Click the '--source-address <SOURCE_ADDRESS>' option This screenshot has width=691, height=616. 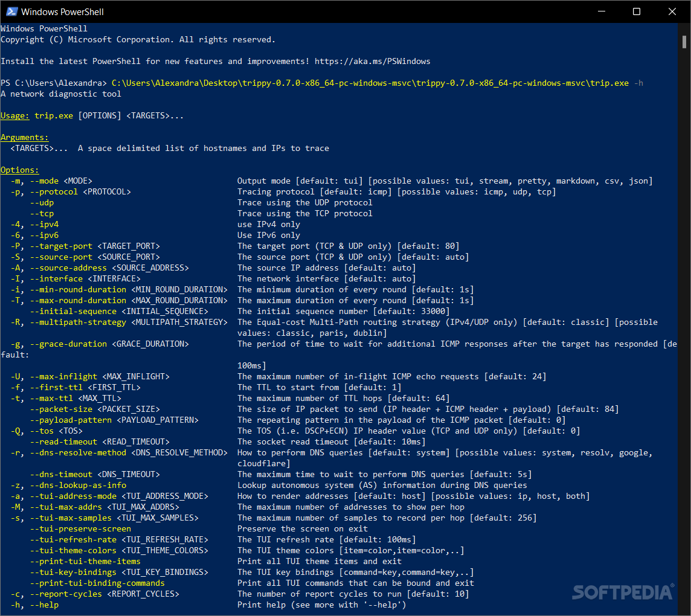point(109,268)
